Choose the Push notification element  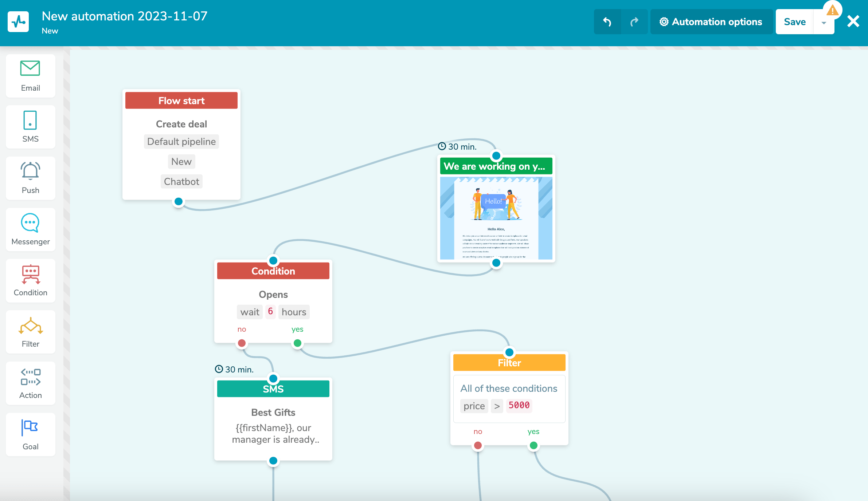tap(30, 178)
